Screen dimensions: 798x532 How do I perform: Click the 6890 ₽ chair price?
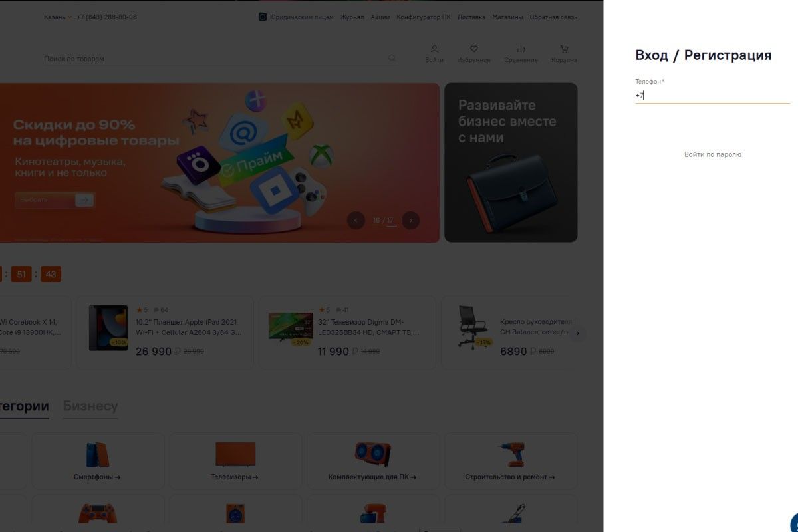tap(518, 351)
